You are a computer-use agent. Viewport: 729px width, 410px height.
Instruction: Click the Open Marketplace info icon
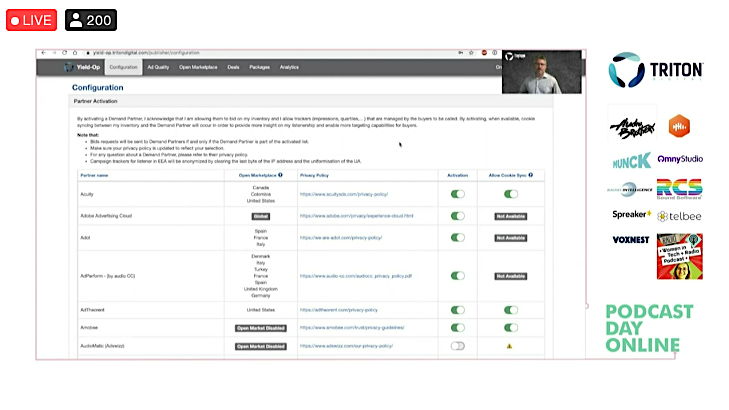[280, 175]
